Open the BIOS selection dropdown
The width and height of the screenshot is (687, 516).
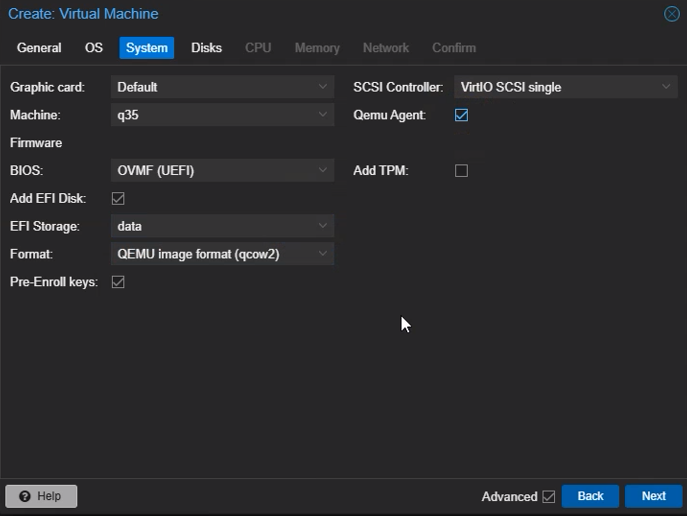coord(322,171)
